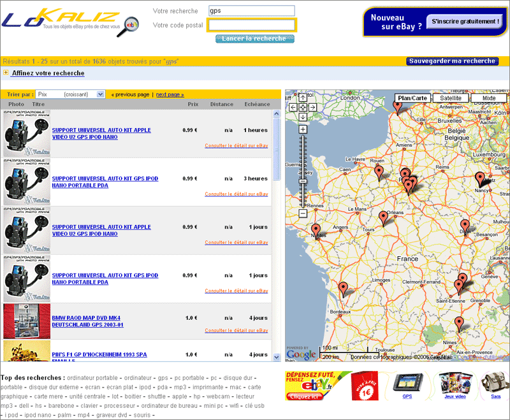Pan the map right with arrow
The width and height of the screenshot is (510, 420).
(x=312, y=107)
